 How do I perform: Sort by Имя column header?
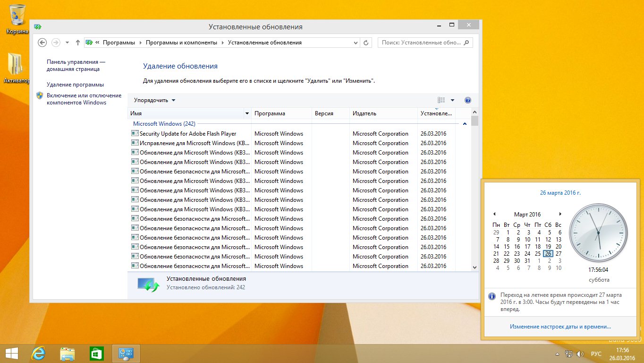pyautogui.click(x=186, y=113)
